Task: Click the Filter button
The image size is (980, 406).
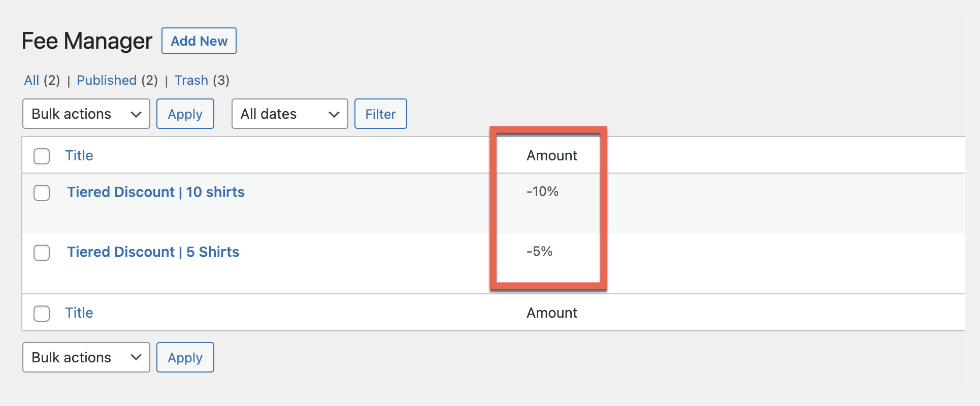Action: coord(380,114)
